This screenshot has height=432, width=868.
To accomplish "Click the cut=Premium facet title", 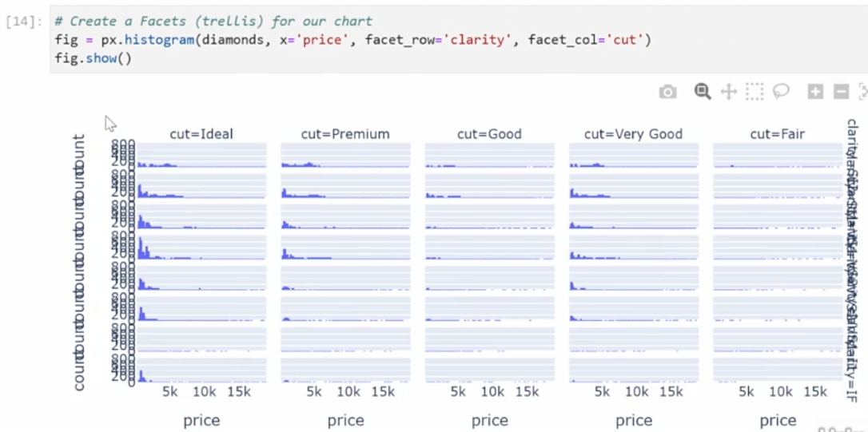I will point(345,134).
